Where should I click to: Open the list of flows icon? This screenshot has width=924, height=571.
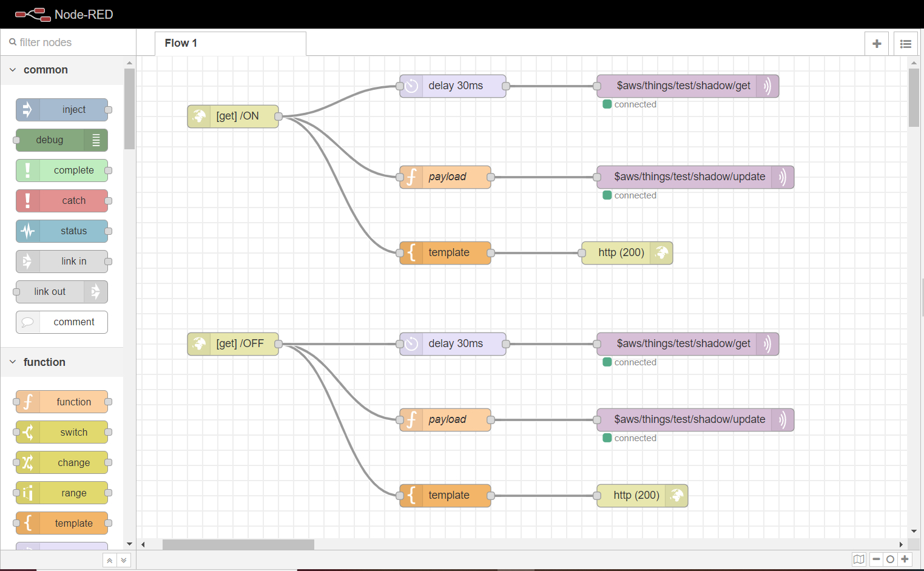(x=905, y=44)
